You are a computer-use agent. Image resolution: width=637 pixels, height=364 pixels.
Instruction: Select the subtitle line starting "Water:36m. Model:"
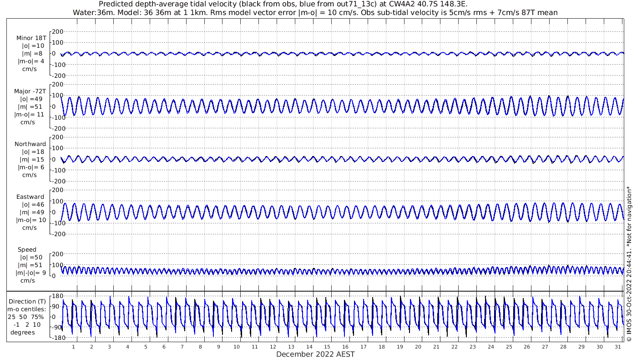(x=315, y=12)
